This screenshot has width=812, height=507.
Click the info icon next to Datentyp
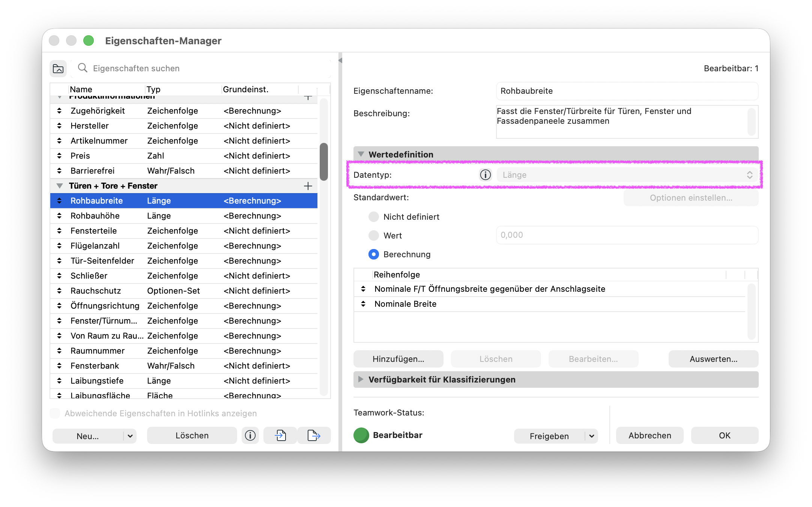486,175
